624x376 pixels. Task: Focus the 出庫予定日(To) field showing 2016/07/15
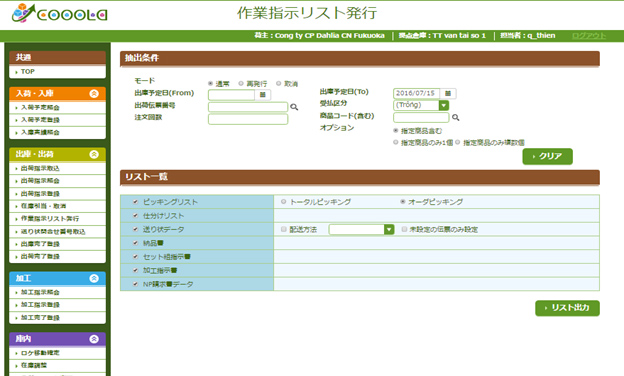pos(416,94)
